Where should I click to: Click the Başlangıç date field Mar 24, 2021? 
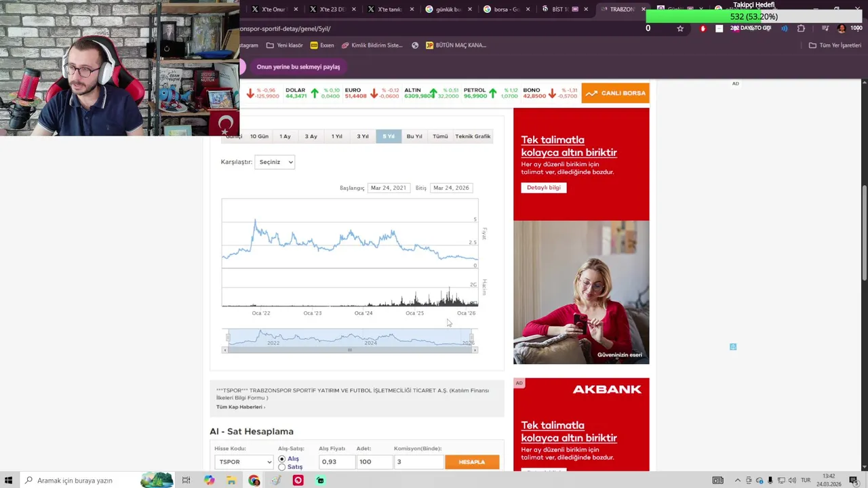(389, 188)
